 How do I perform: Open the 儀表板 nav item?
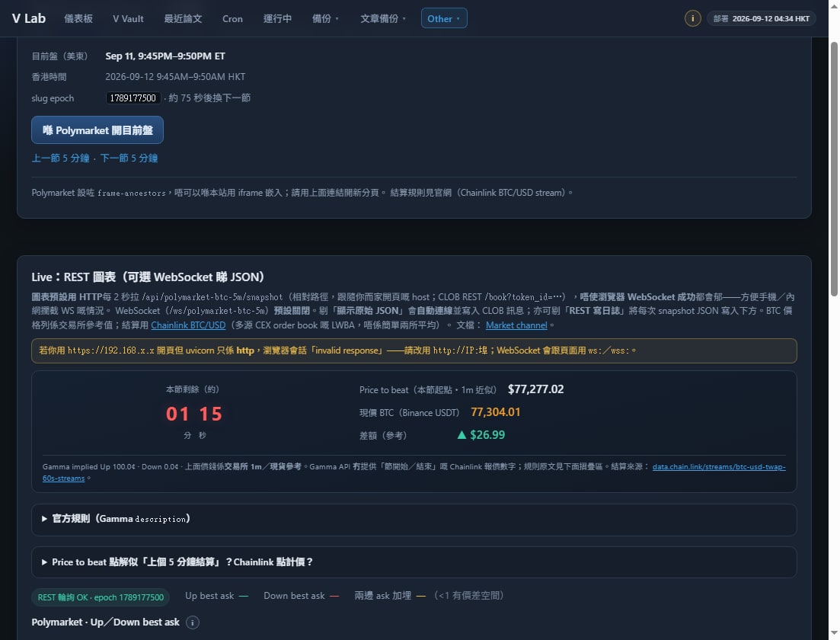[x=78, y=18]
